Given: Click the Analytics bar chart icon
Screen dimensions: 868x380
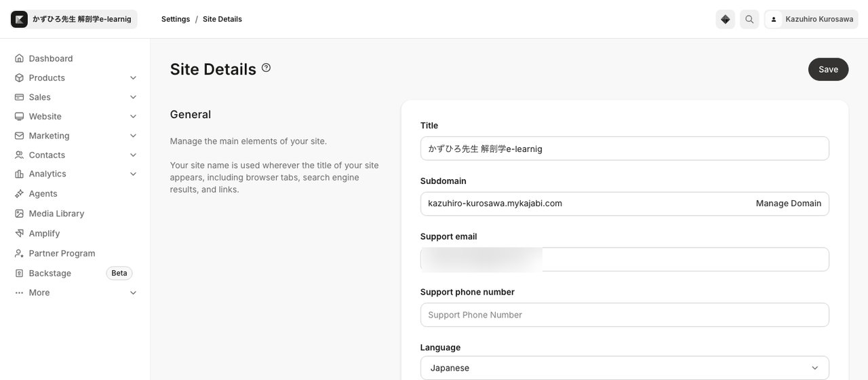Looking at the screenshot, I should 19,174.
